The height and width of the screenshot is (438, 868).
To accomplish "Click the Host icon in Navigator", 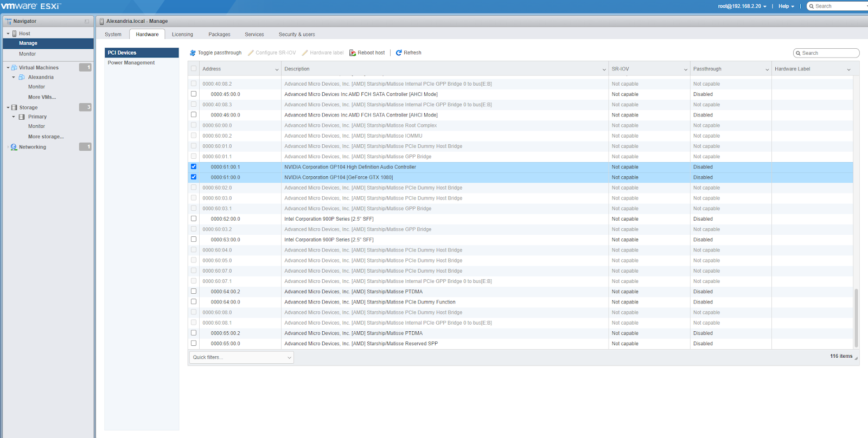I will 15,34.
